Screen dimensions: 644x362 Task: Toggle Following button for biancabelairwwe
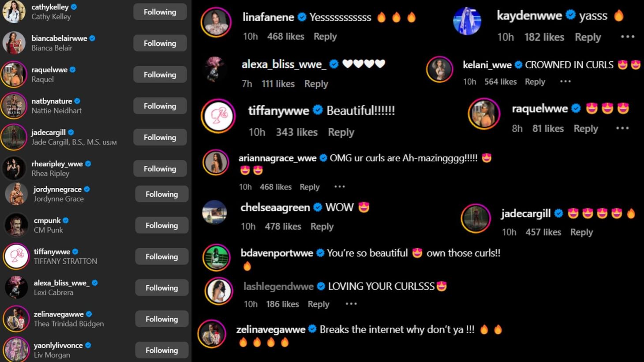[x=160, y=43]
